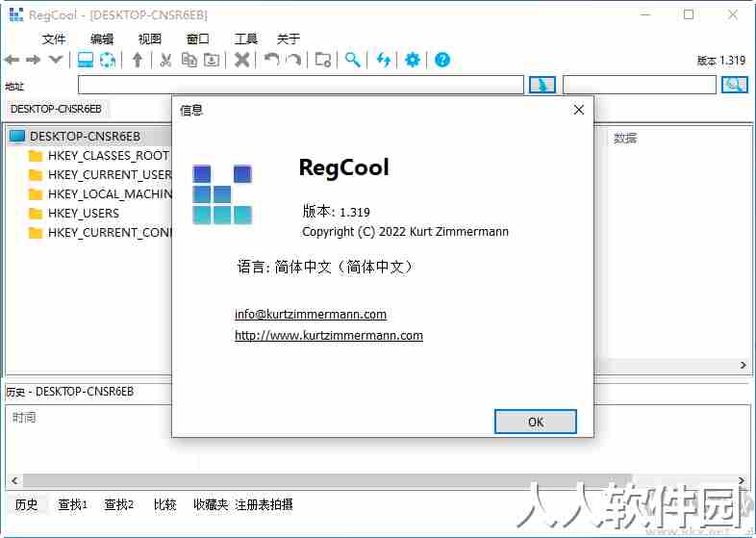Click the go button beside the address bar

coord(542,85)
